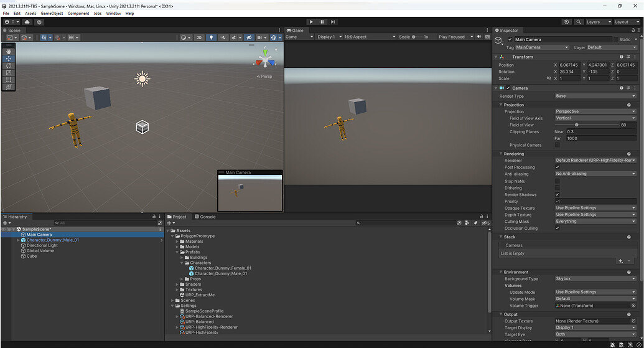Open the Project add plus menu
Image resolution: width=644 pixels, height=348 pixels.
coord(171,223)
